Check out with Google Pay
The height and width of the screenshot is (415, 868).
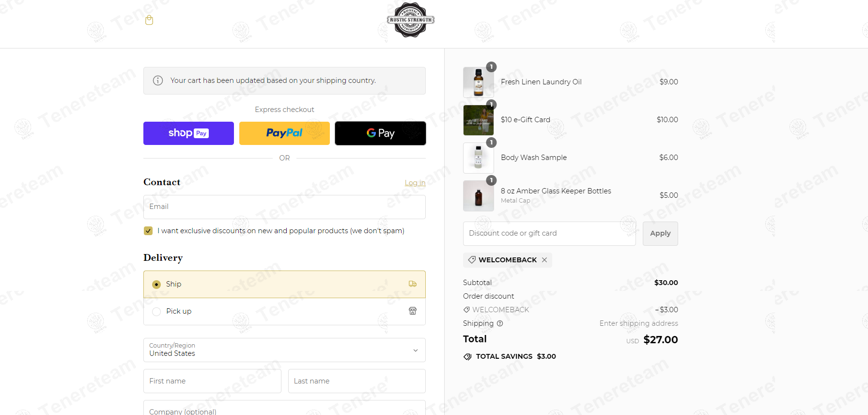click(380, 133)
